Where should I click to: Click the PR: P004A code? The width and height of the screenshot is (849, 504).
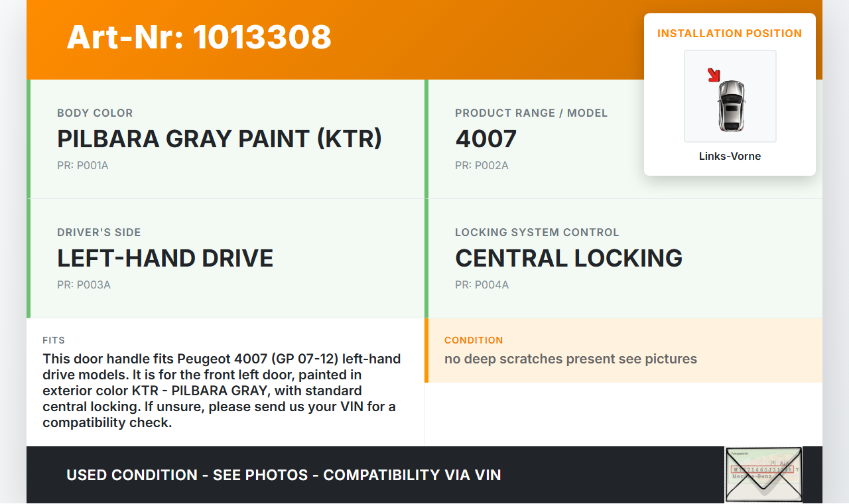pyautogui.click(x=482, y=285)
